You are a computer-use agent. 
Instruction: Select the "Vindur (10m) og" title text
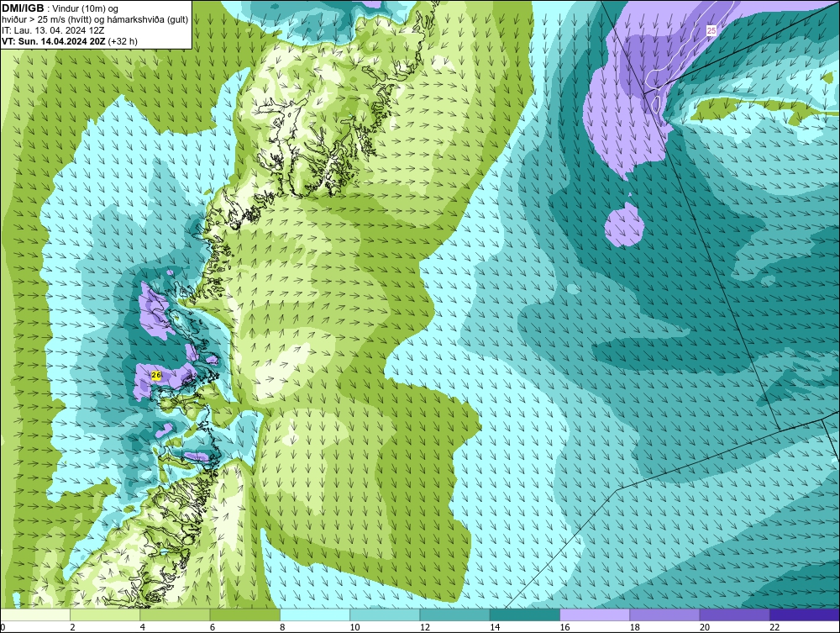[85, 8]
